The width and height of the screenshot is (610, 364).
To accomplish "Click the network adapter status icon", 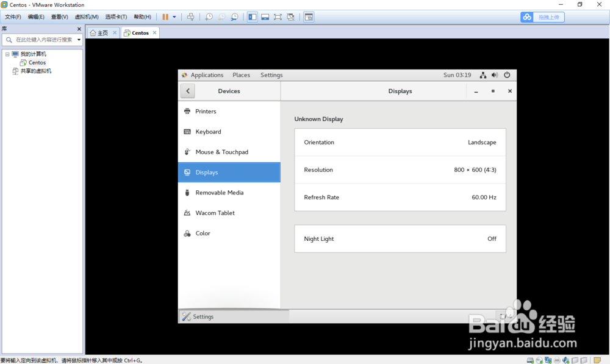I will (548, 360).
